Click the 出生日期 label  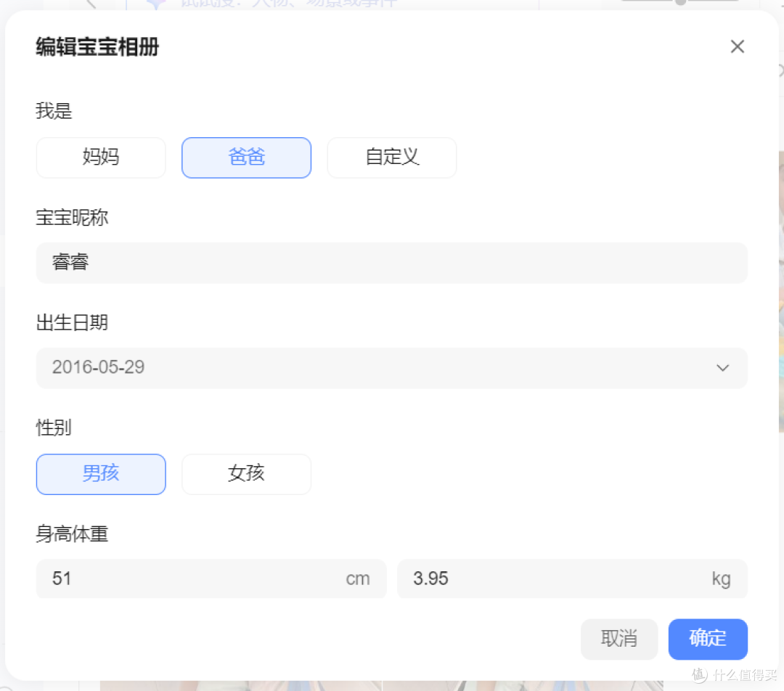click(x=72, y=322)
